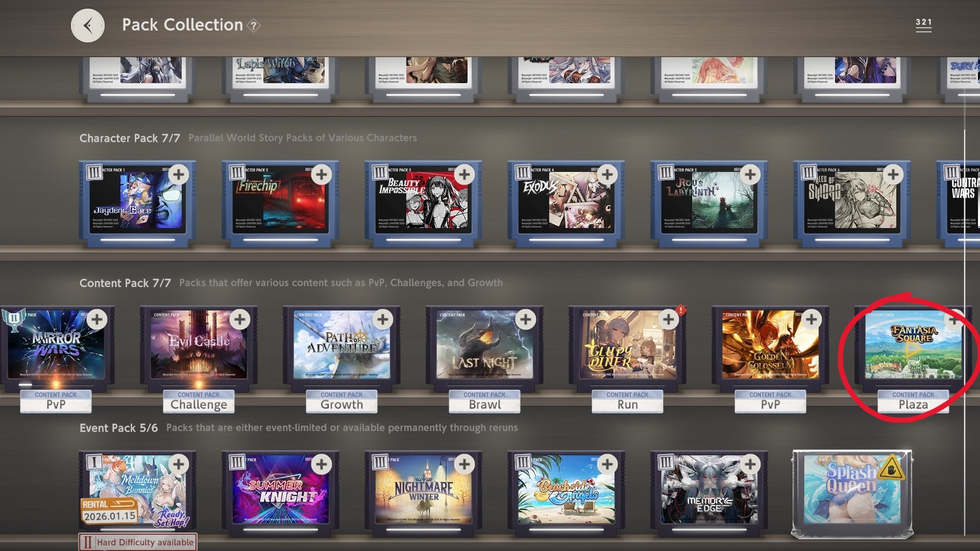This screenshot has height=551, width=980.
Task: Click plus icon on Exodus pack
Action: pos(607,174)
